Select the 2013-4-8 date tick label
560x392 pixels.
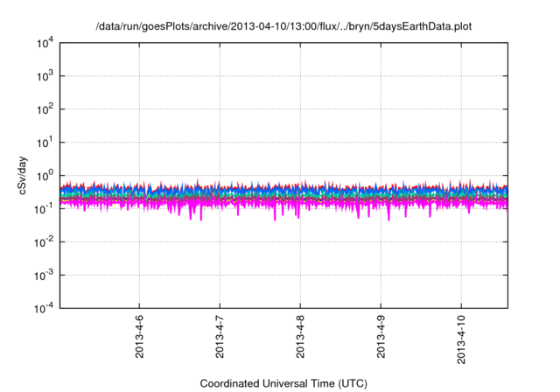click(300, 337)
